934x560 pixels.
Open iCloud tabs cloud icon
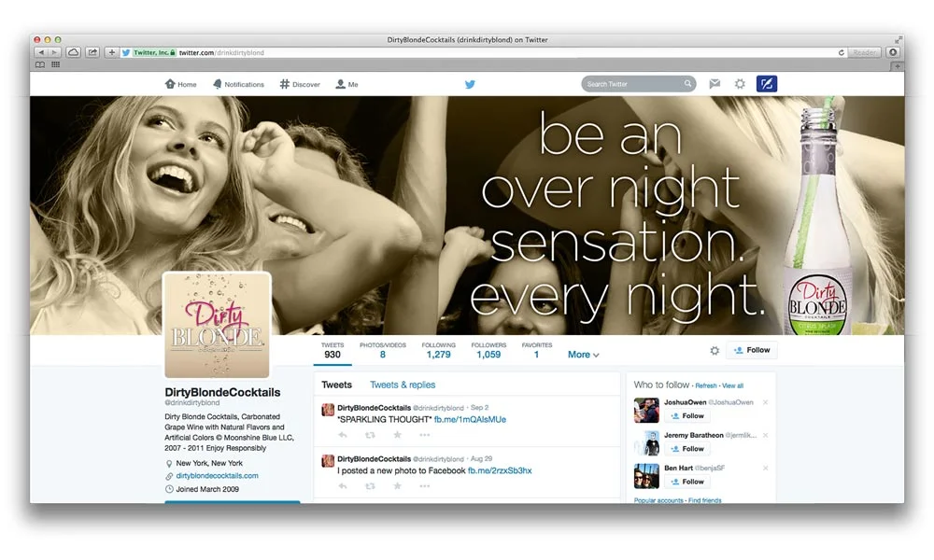coord(73,52)
